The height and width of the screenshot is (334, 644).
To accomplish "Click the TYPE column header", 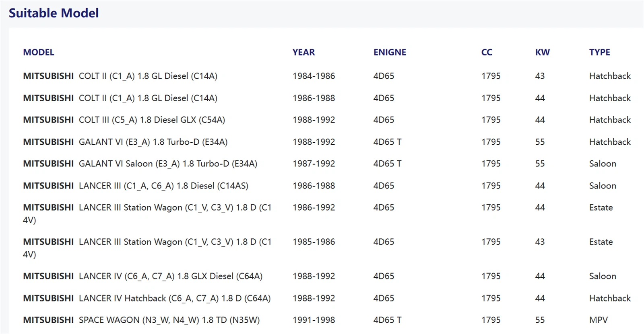I will [599, 52].
